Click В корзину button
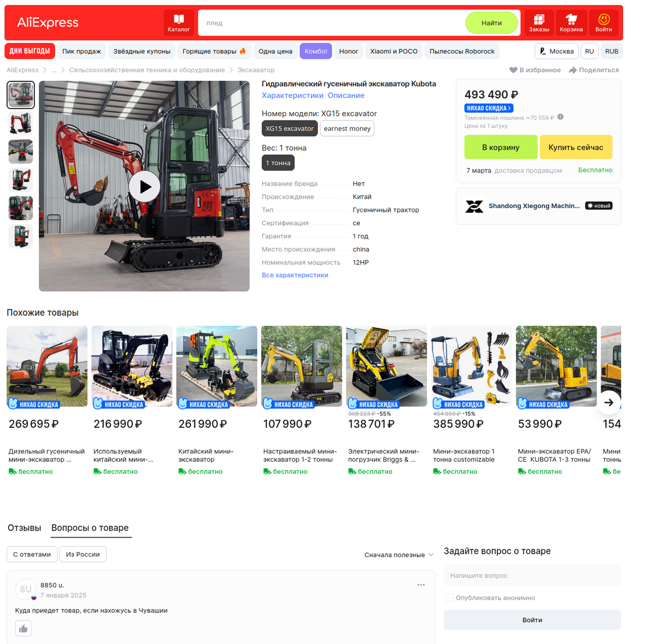 click(501, 147)
